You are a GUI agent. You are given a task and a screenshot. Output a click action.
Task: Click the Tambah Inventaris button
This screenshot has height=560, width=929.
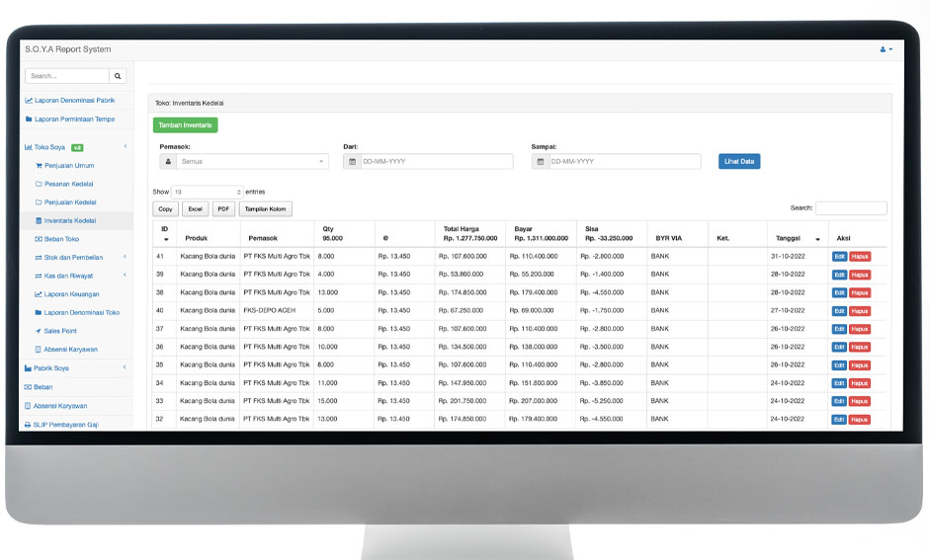pyautogui.click(x=186, y=124)
